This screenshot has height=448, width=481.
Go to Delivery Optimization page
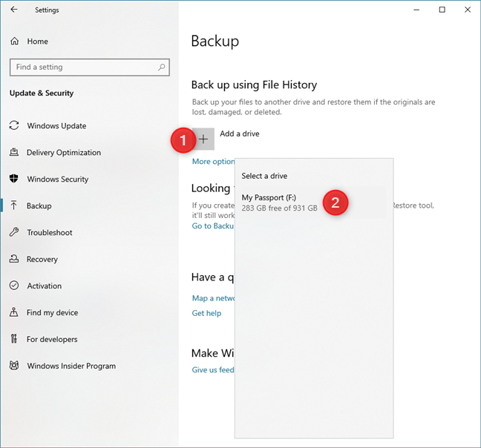(64, 153)
